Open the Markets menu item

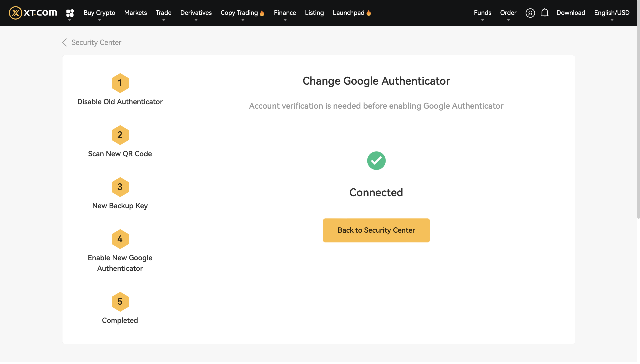click(136, 13)
